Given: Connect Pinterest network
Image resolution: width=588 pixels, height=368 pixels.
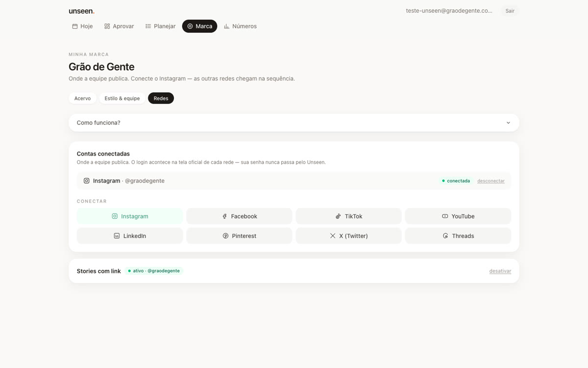Looking at the screenshot, I should pyautogui.click(x=239, y=236).
